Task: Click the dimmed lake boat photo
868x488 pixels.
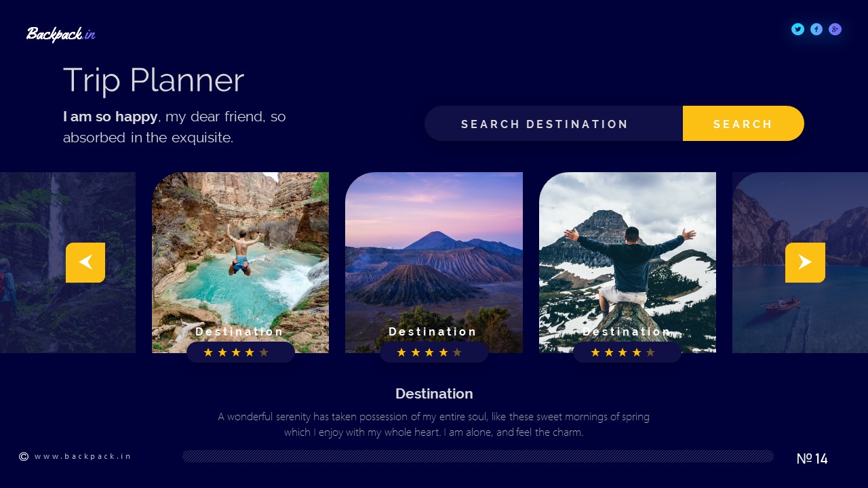Action: 800,262
